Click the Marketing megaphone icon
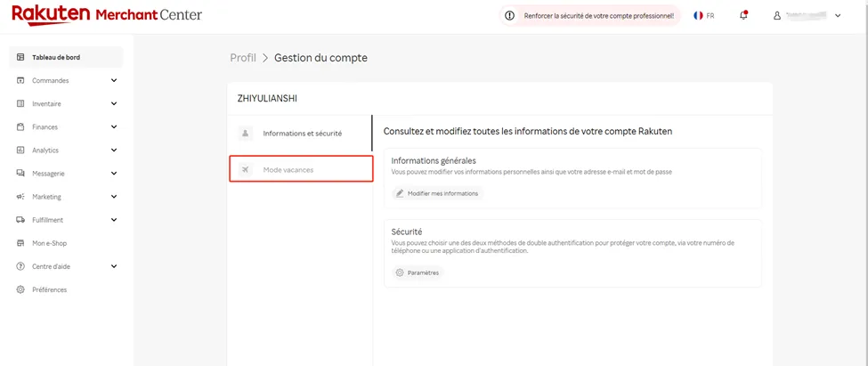 20,197
